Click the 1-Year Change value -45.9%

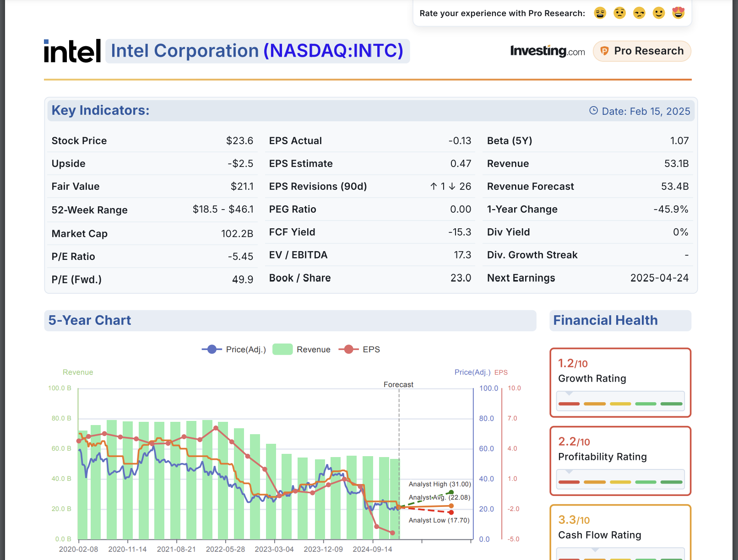click(x=671, y=210)
